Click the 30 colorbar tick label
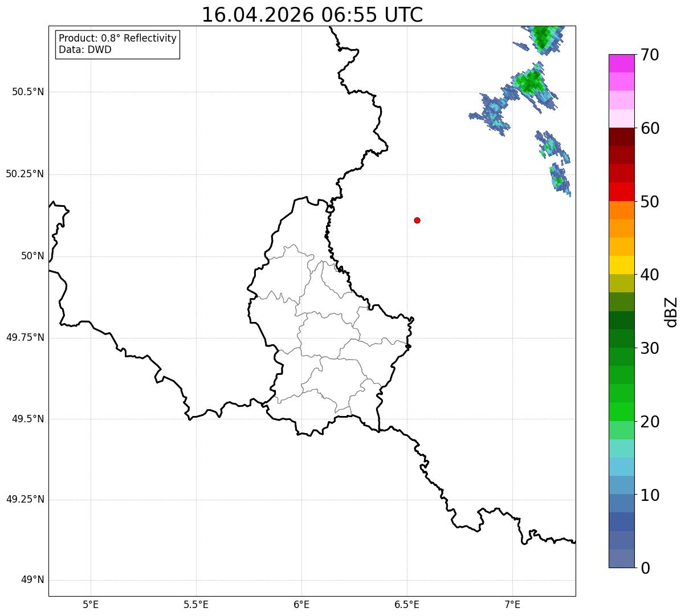Viewport: 685px width, 616px height. 650,348
